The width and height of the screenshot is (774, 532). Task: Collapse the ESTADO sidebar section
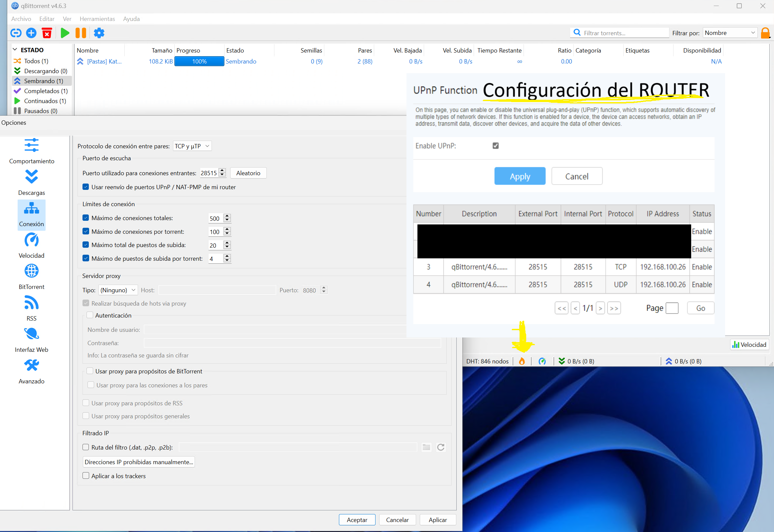tap(15, 50)
